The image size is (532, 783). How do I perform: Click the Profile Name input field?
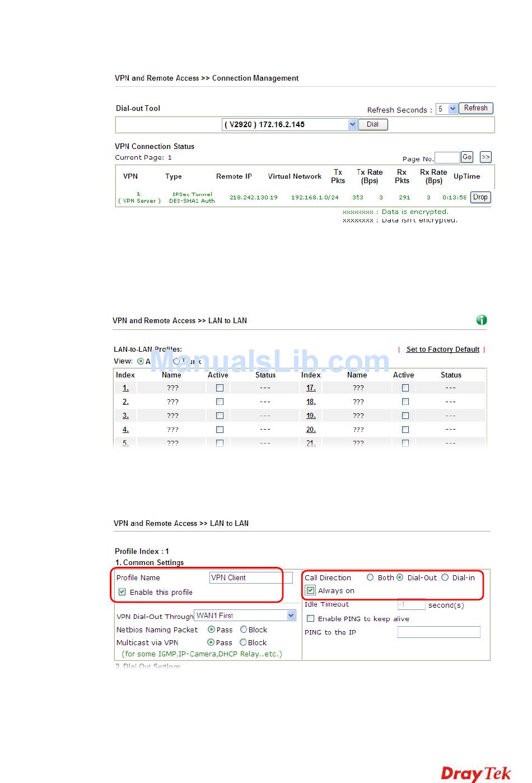[x=250, y=577]
